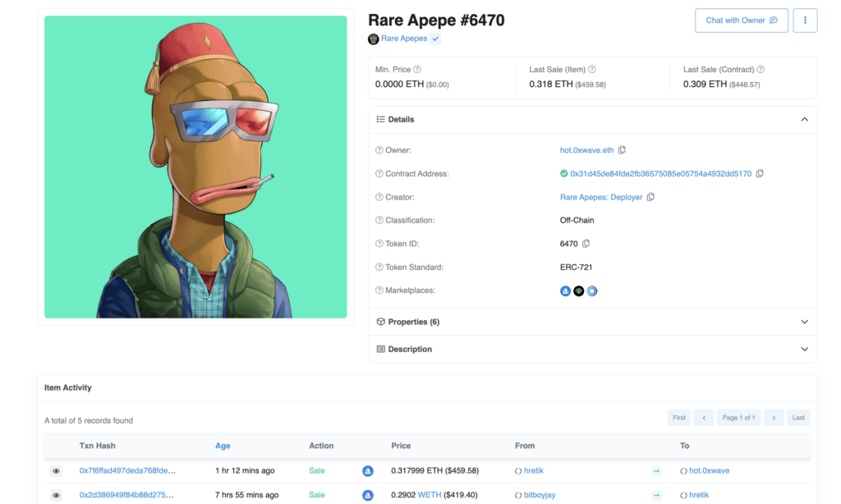Viewport: 841px width, 504px height.
Task: Expand the Description section
Action: tap(804, 349)
